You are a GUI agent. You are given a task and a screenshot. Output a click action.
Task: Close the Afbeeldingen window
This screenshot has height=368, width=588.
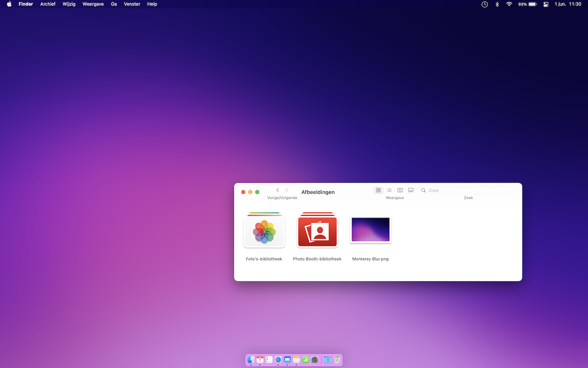(243, 192)
